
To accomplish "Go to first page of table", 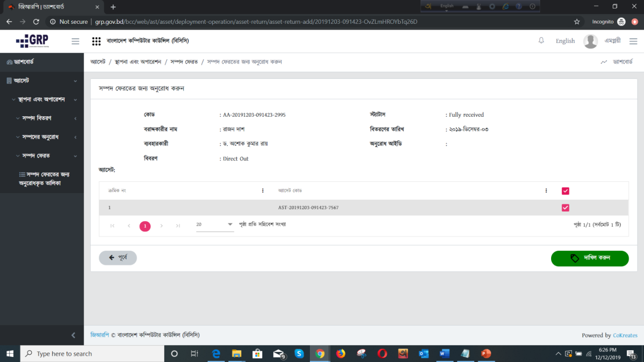I will [113, 226].
